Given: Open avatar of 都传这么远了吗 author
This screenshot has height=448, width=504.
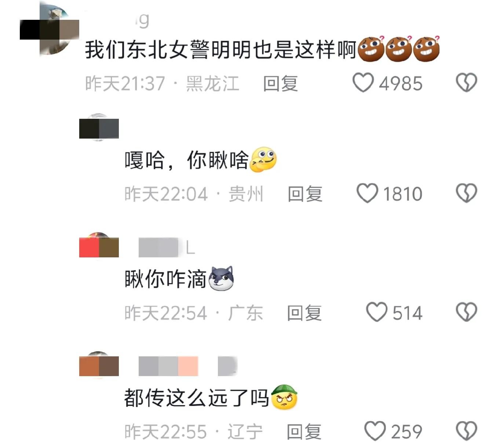Looking at the screenshot, I should (x=99, y=365).
